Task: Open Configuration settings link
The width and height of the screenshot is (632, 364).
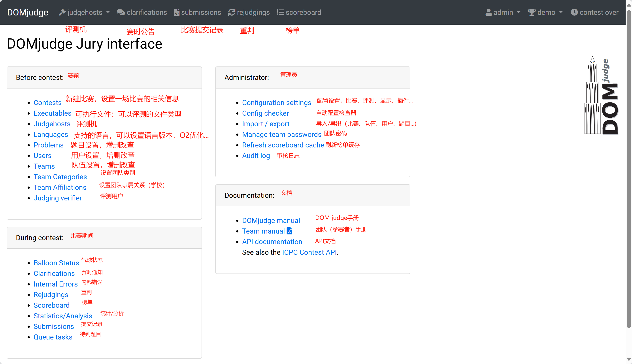Action: [x=277, y=102]
